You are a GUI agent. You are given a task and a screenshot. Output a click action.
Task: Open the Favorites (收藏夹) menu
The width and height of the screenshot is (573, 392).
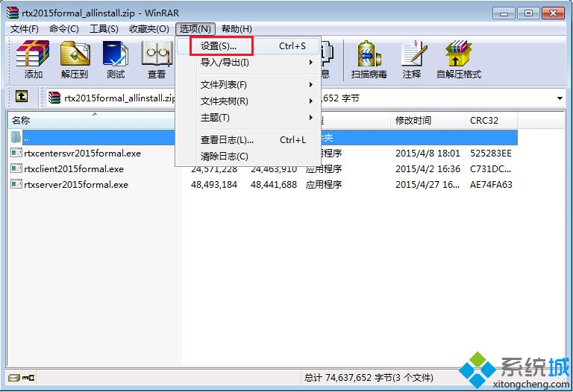tap(149, 29)
